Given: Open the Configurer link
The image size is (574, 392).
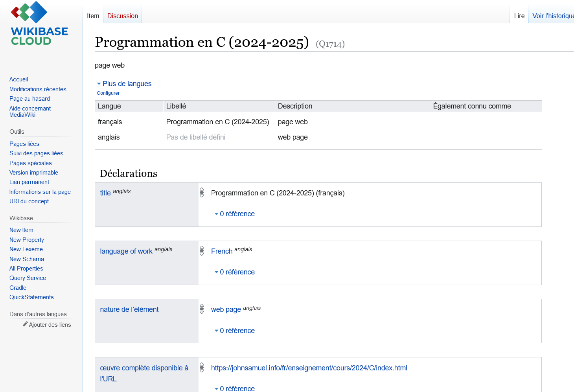Looking at the screenshot, I should coord(108,93).
